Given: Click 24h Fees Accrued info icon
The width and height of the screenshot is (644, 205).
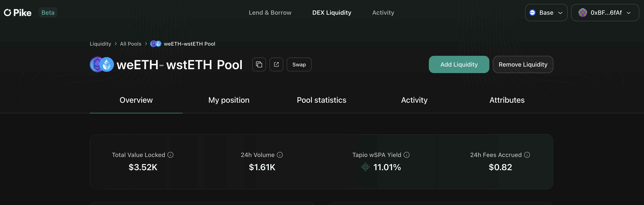Looking at the screenshot, I should pyautogui.click(x=527, y=155).
